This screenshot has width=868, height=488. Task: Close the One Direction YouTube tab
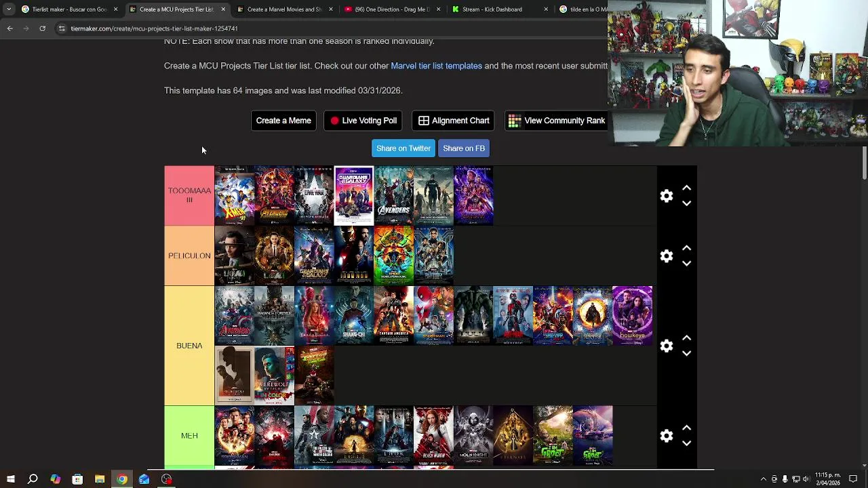439,9
